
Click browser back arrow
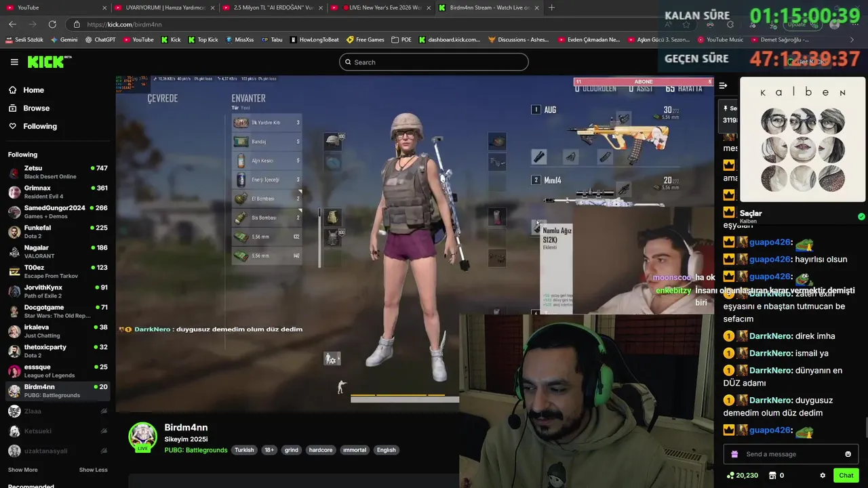click(12, 24)
